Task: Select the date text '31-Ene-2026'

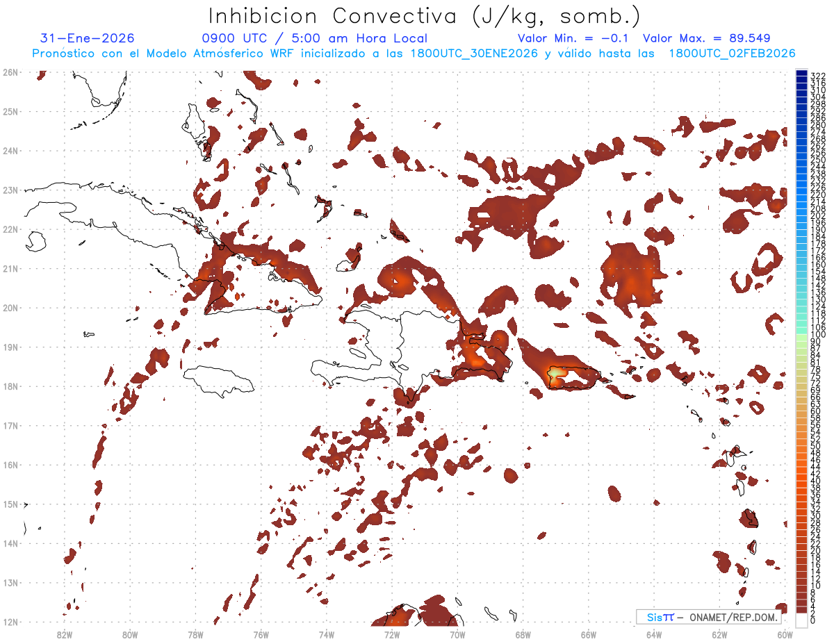Action: tap(88, 38)
